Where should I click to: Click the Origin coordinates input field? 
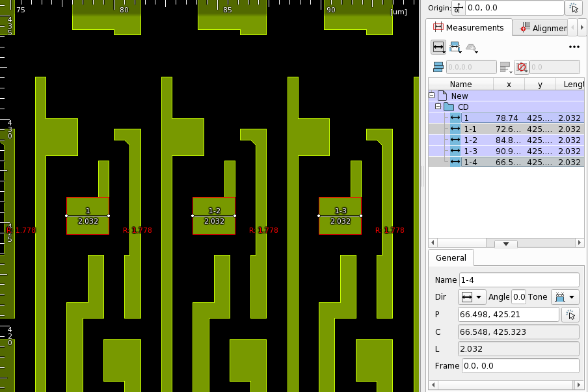click(514, 8)
